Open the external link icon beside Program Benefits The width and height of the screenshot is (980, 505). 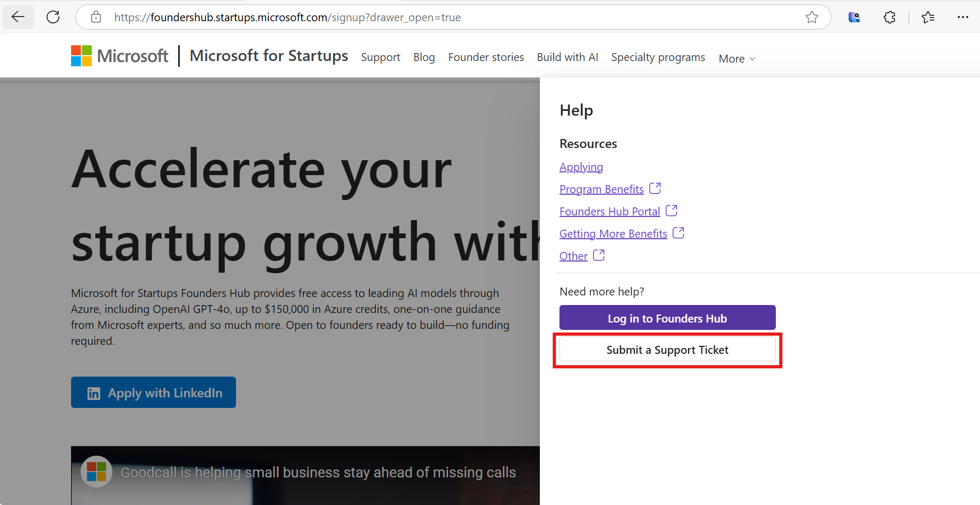[x=655, y=188]
